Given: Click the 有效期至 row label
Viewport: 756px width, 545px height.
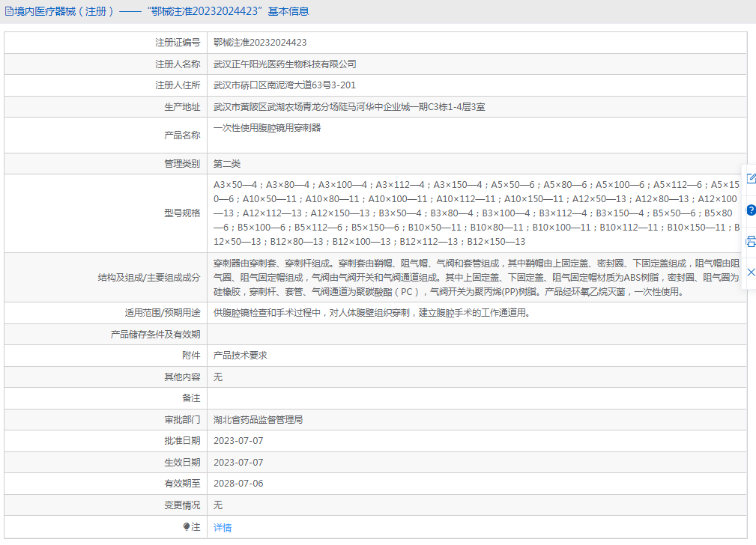Looking at the screenshot, I should point(182,484).
